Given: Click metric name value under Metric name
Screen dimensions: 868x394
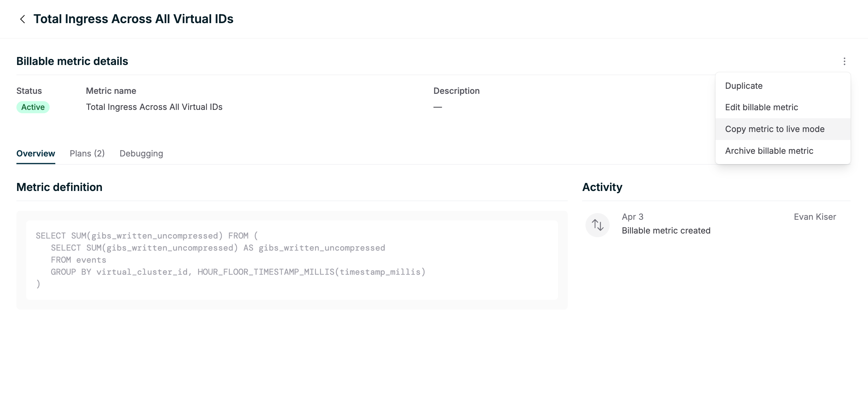Looking at the screenshot, I should pyautogui.click(x=154, y=107).
